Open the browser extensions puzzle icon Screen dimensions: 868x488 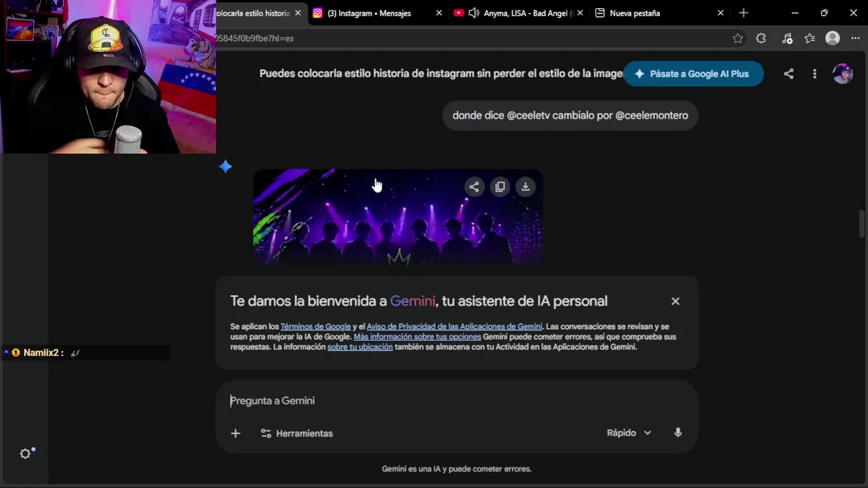pos(761,39)
